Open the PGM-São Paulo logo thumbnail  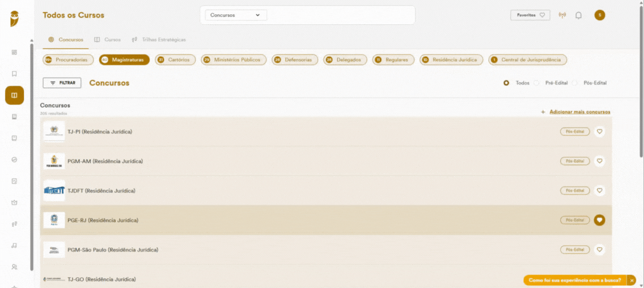[54, 249]
